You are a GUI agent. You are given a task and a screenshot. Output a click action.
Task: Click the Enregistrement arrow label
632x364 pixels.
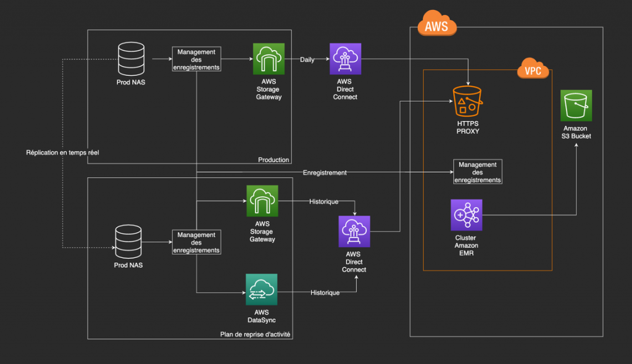pyautogui.click(x=325, y=173)
